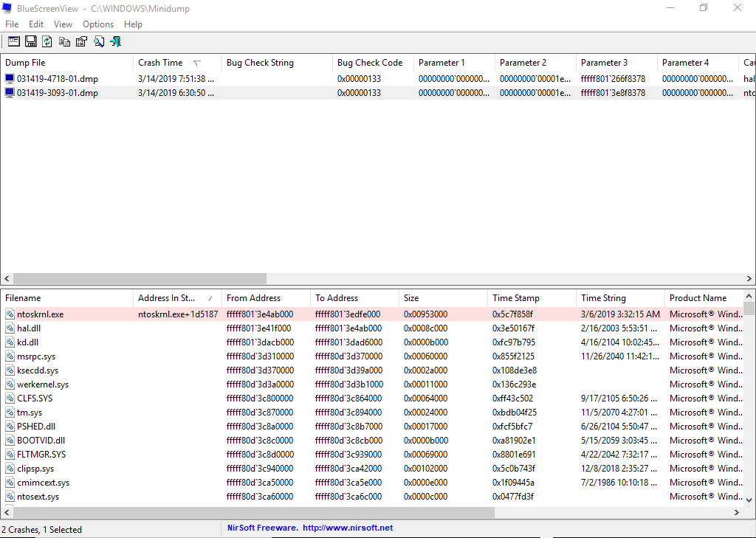Sort by Address In Stack column header
This screenshot has height=538, width=756.
pyautogui.click(x=177, y=298)
